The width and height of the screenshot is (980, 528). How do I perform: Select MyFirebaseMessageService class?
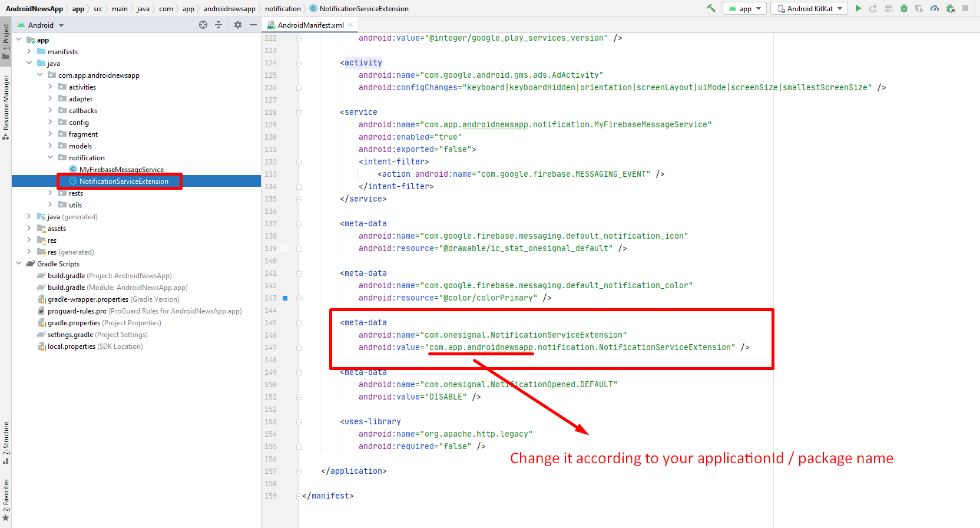click(x=121, y=170)
